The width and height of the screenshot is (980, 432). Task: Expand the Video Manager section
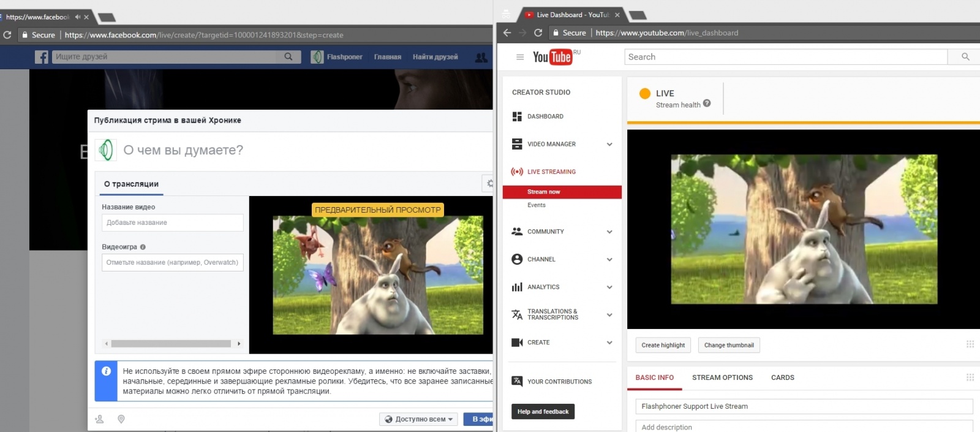[x=609, y=145]
